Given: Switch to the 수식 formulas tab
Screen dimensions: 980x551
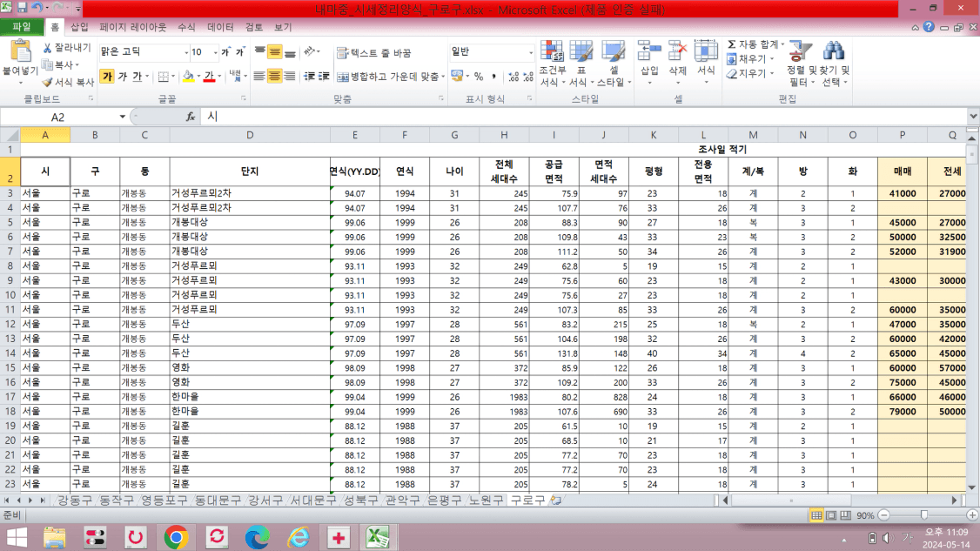Looking at the screenshot, I should pyautogui.click(x=186, y=27).
